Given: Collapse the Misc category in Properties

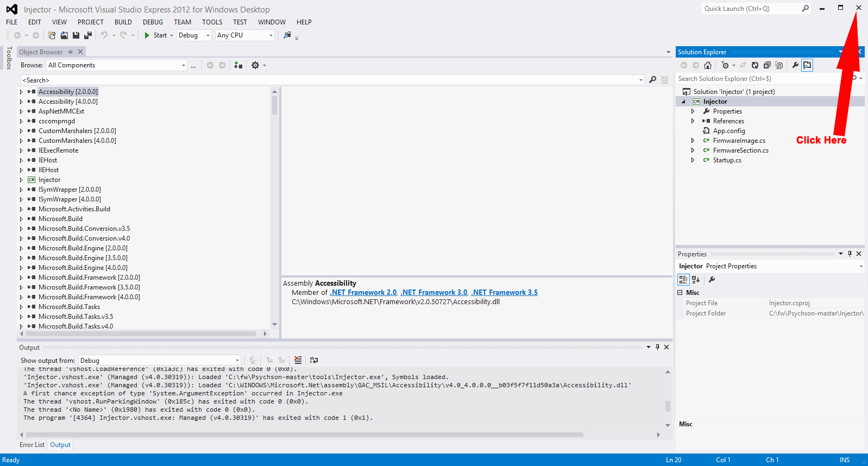Looking at the screenshot, I should tap(680, 292).
